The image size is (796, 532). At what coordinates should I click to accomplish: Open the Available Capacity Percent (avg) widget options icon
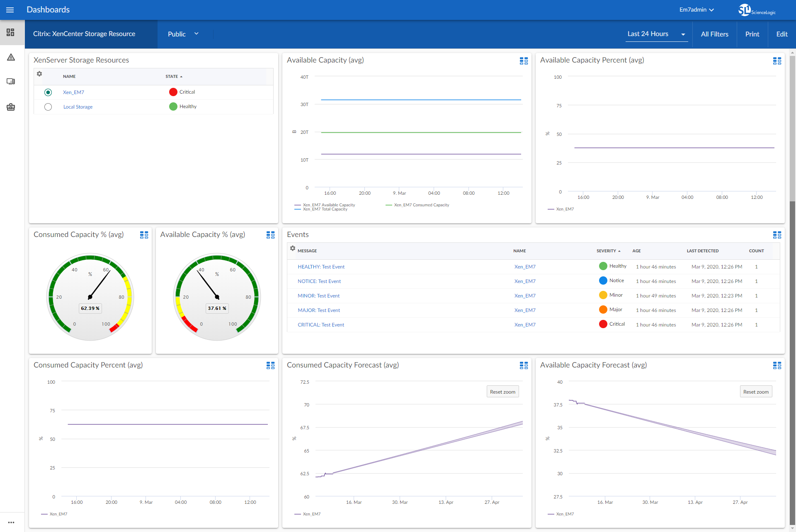pyautogui.click(x=777, y=61)
